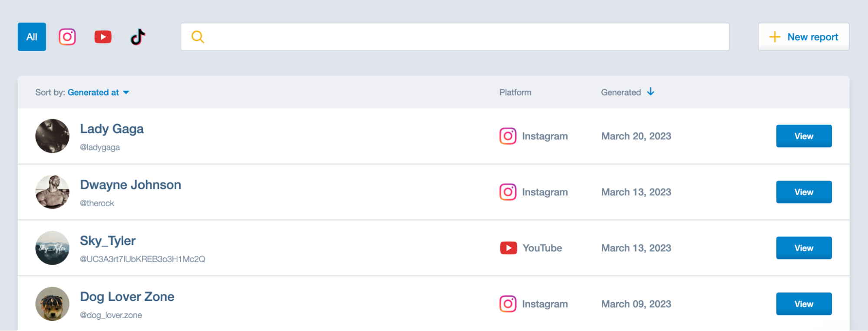Create a New report
This screenshot has height=331, width=868.
(x=804, y=37)
